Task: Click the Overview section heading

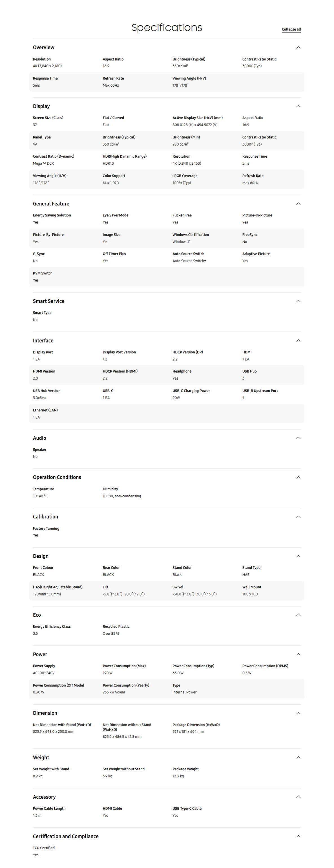Action: click(x=43, y=48)
